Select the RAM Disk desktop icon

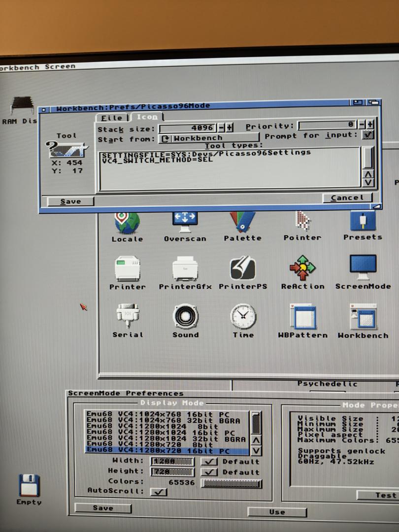[x=22, y=106]
